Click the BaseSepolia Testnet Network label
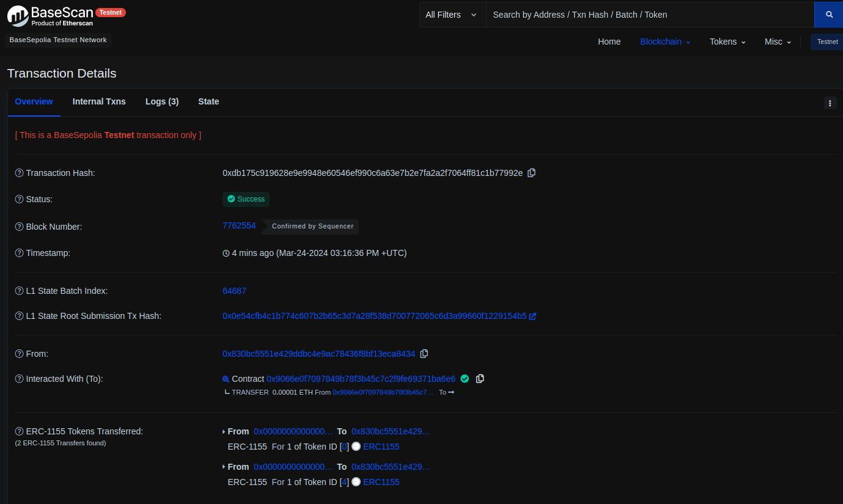 [x=58, y=40]
